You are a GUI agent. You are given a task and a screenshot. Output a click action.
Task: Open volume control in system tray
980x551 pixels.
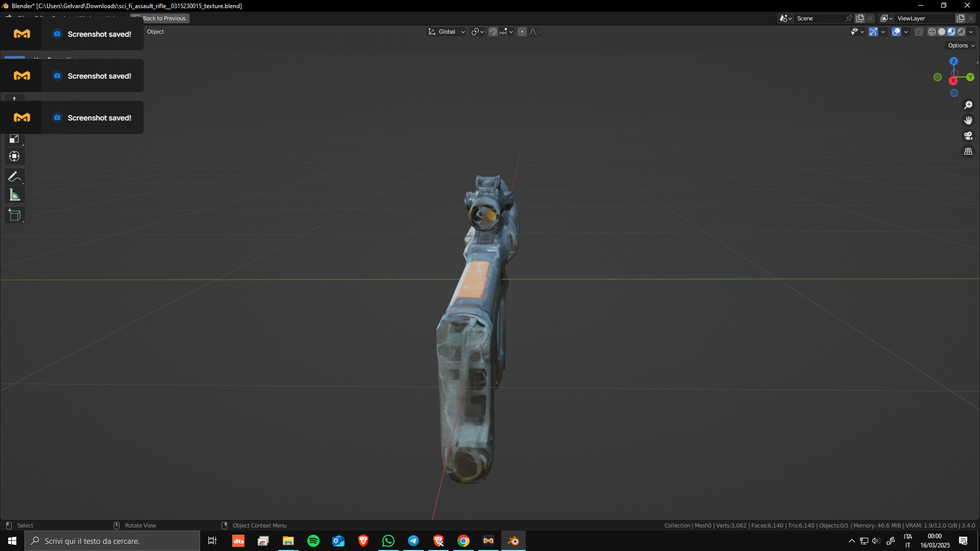pyautogui.click(x=876, y=541)
